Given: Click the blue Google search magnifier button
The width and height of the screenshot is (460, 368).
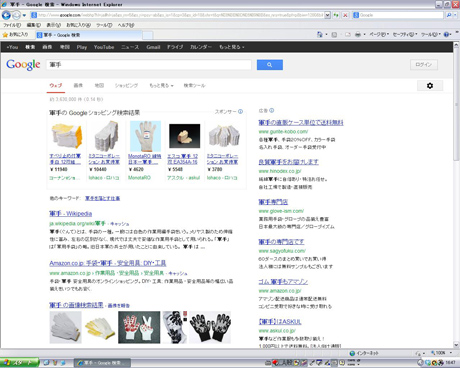Looking at the screenshot, I should point(270,65).
